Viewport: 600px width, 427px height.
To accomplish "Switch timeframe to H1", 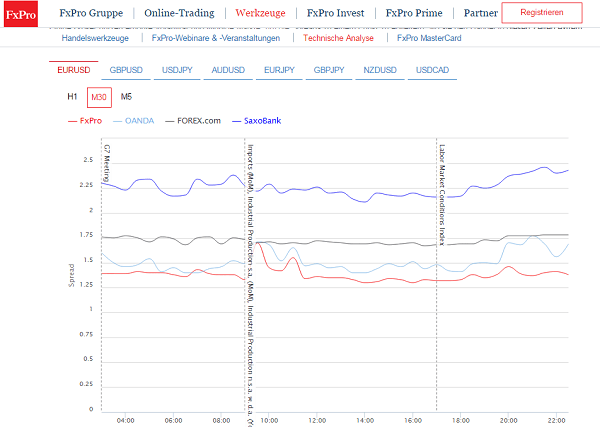I will click(72, 97).
